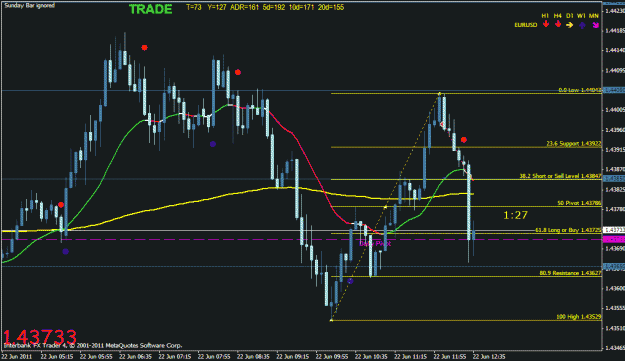Select the 10d=171 statistic

pos(301,7)
